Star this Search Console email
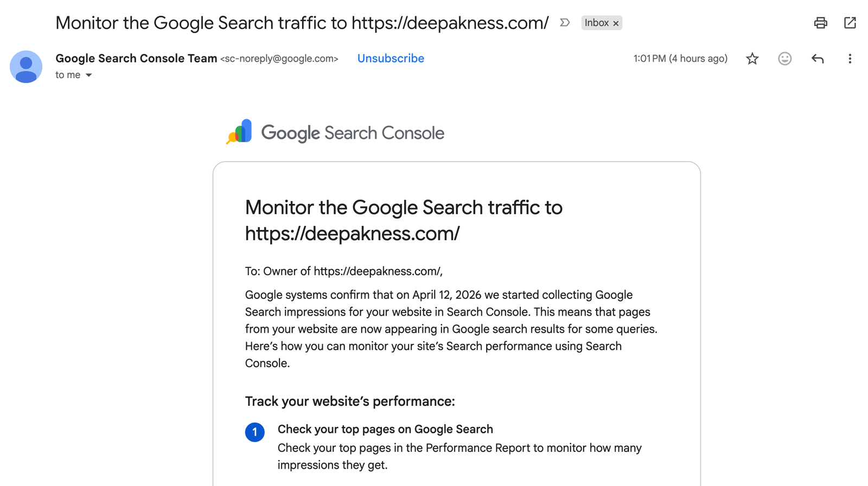 [752, 59]
